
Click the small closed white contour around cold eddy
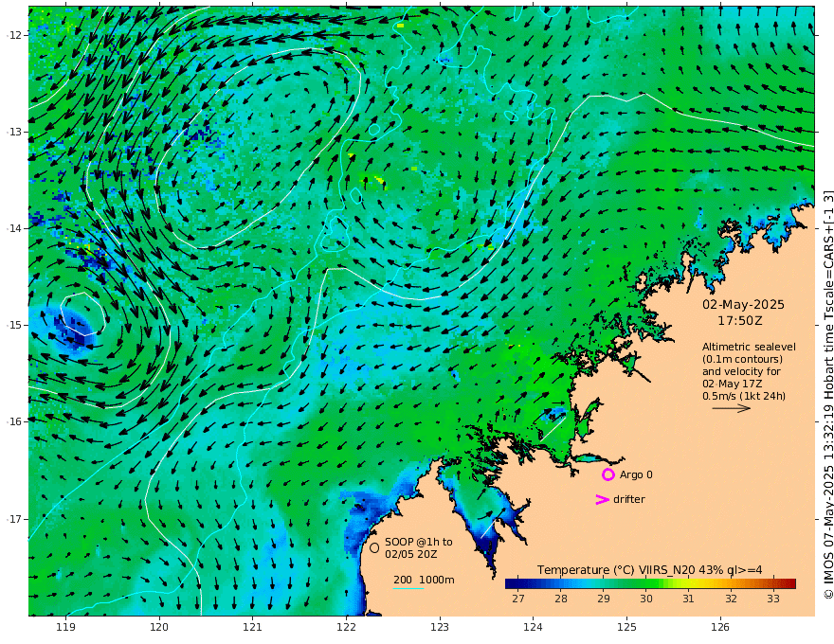pos(82,313)
